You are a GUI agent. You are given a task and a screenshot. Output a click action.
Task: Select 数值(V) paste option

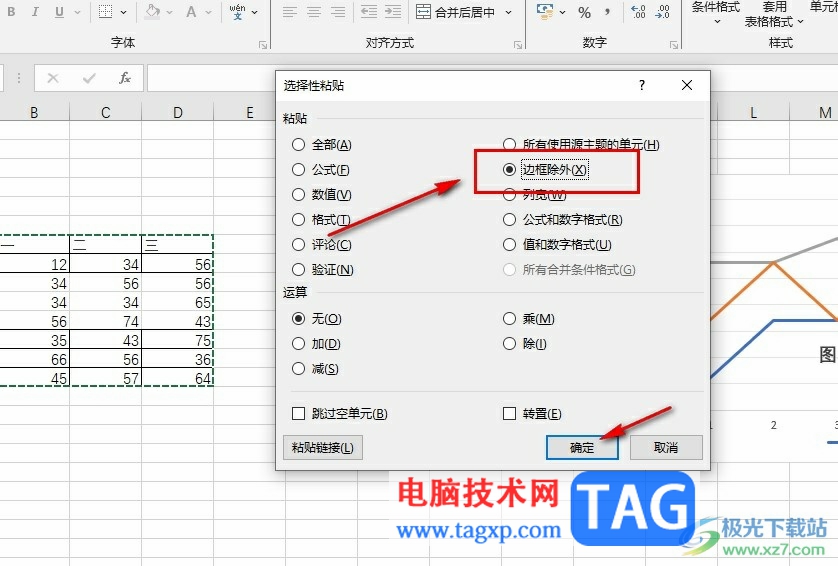coord(322,195)
